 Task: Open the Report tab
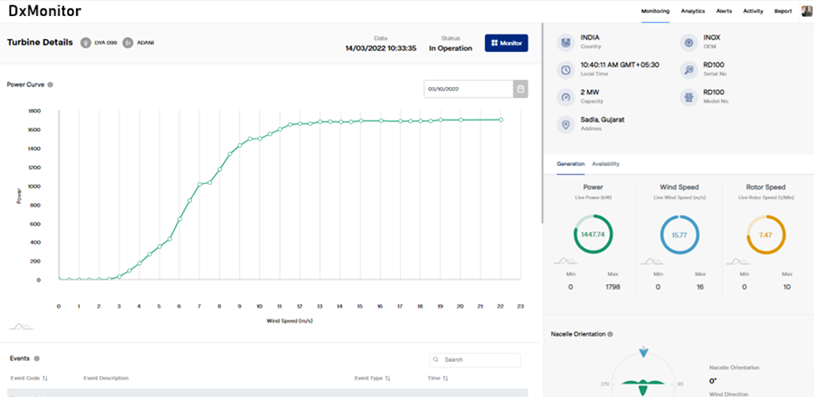[783, 11]
